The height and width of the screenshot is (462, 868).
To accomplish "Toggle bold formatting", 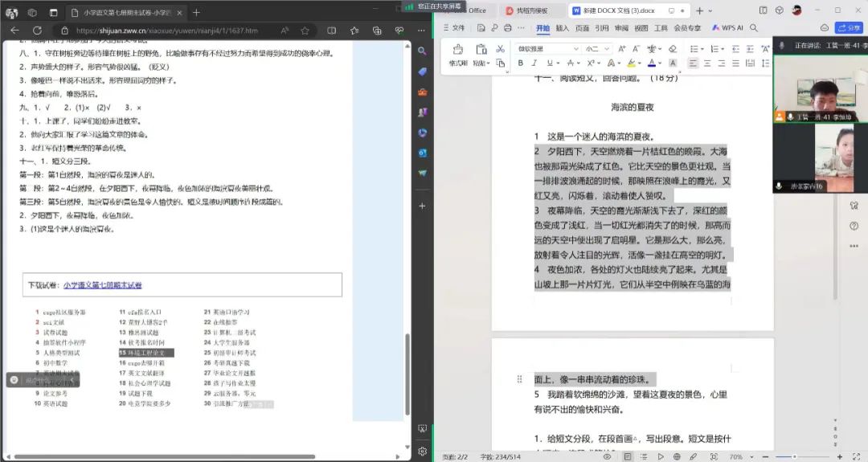I will coord(521,63).
